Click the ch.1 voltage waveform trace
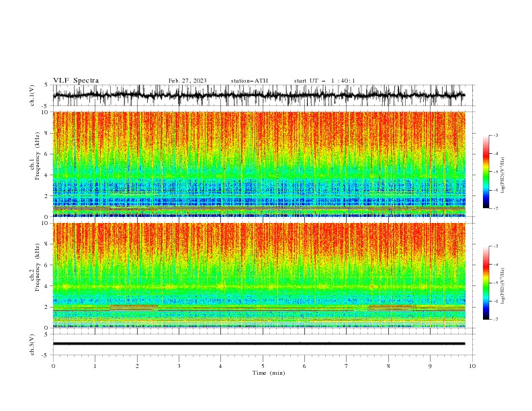Viewport: 532px width, 411px height. pyautogui.click(x=259, y=95)
